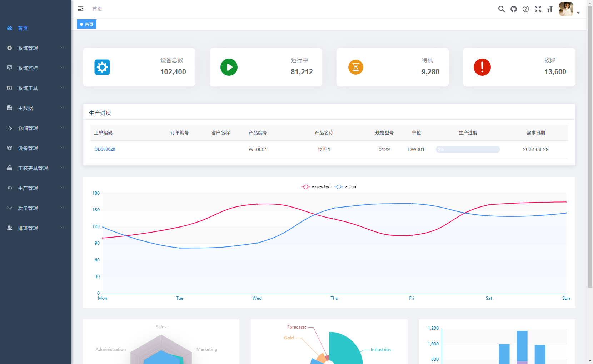
Task: Click the 9,280 standby value
Action: 430,72
